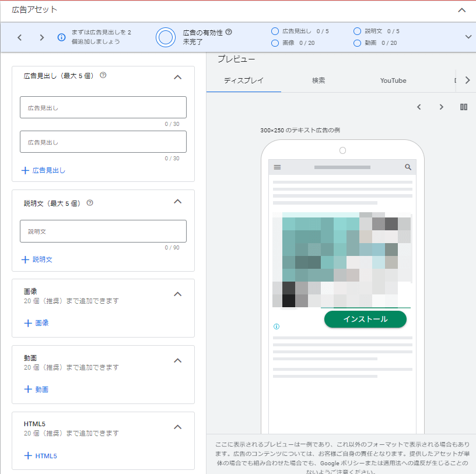Add an HTML5 asset
The height and width of the screenshot is (474, 476).
coord(40,456)
